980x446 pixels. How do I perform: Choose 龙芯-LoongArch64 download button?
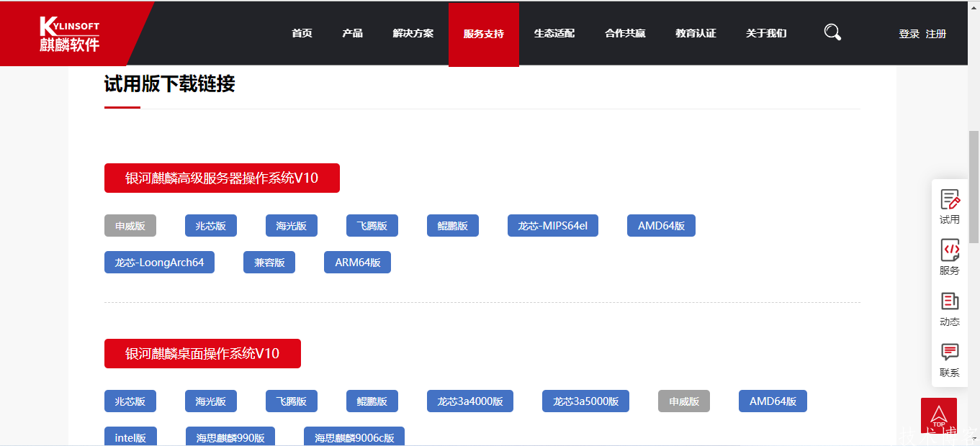click(159, 263)
